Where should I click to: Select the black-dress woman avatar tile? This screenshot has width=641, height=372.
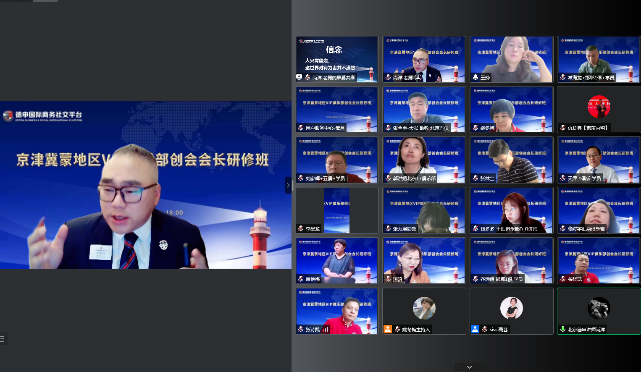pos(512,311)
